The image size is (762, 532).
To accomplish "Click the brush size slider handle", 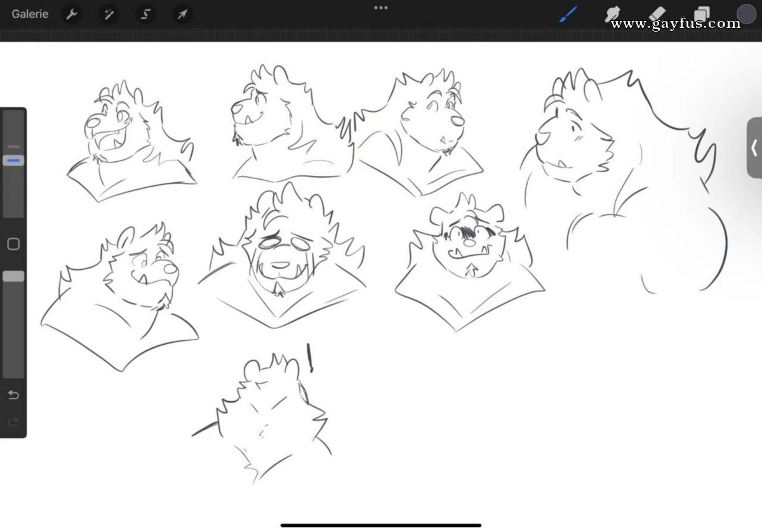I will pos(13,161).
